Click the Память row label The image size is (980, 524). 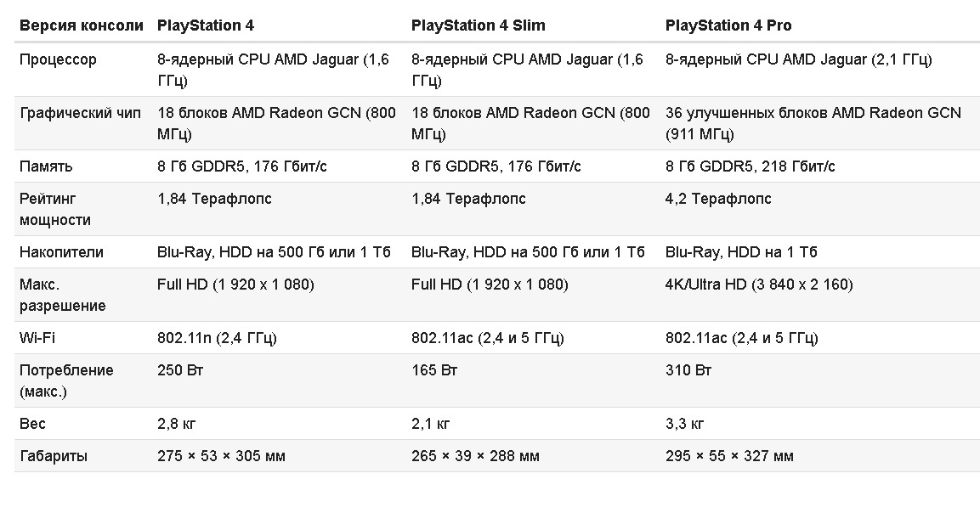coord(46,166)
